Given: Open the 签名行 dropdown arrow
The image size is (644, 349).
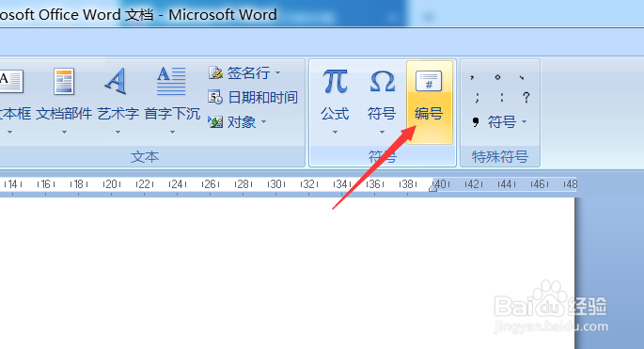Looking at the screenshot, I should click(x=278, y=73).
